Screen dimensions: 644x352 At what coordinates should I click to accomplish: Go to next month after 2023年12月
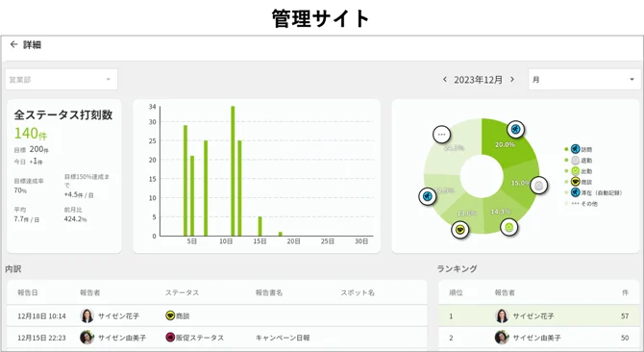pyautogui.click(x=512, y=79)
